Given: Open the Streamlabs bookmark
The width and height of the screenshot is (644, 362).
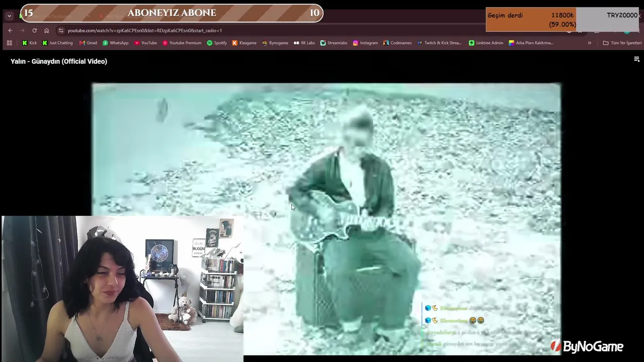Looking at the screenshot, I should click(x=334, y=43).
